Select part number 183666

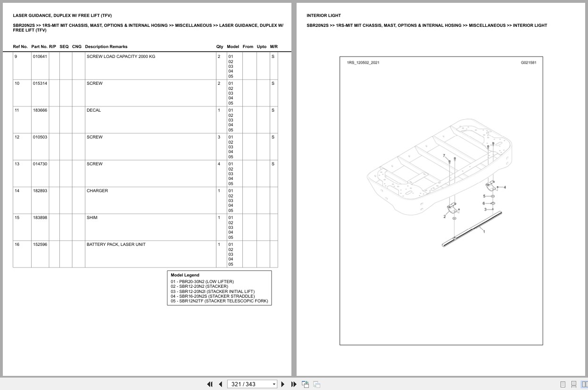(x=40, y=110)
